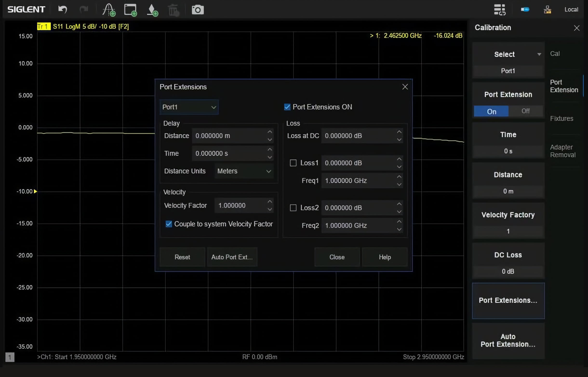This screenshot has width=588, height=377.
Task: Switch to the Adapter Removal tab
Action: tap(563, 151)
